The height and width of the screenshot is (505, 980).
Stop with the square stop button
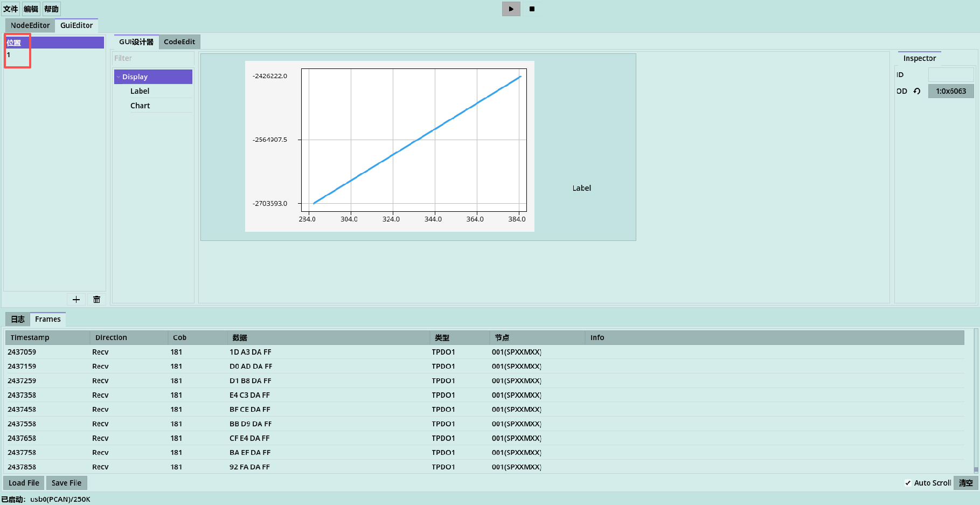point(532,9)
